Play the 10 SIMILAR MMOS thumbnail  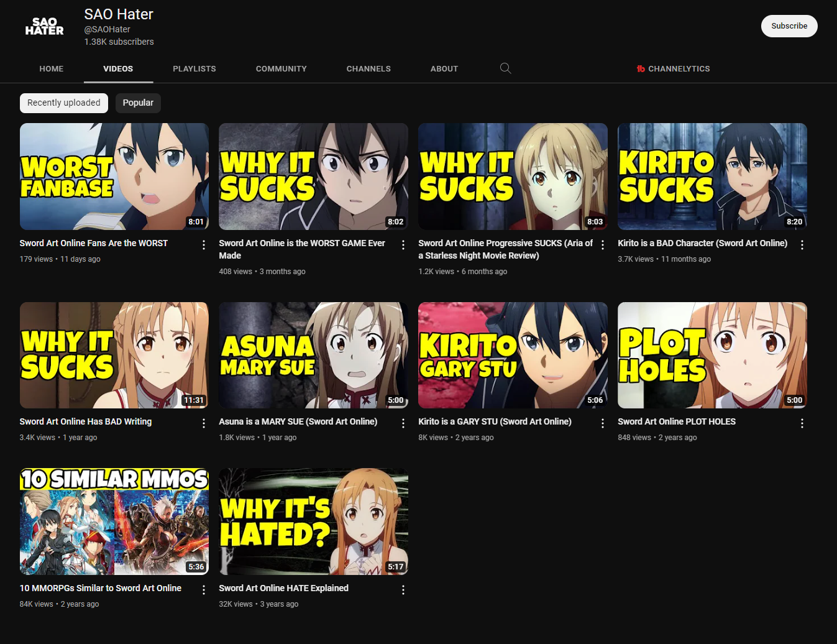(114, 522)
